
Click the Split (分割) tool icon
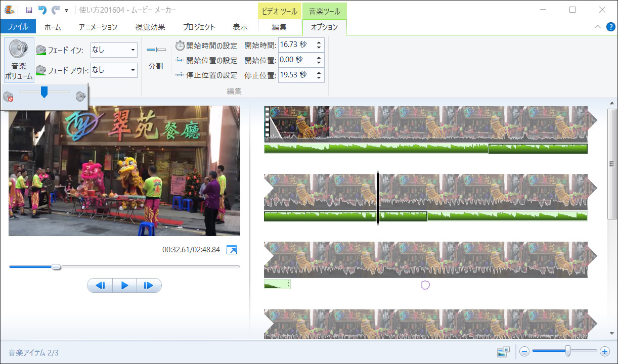(156, 50)
